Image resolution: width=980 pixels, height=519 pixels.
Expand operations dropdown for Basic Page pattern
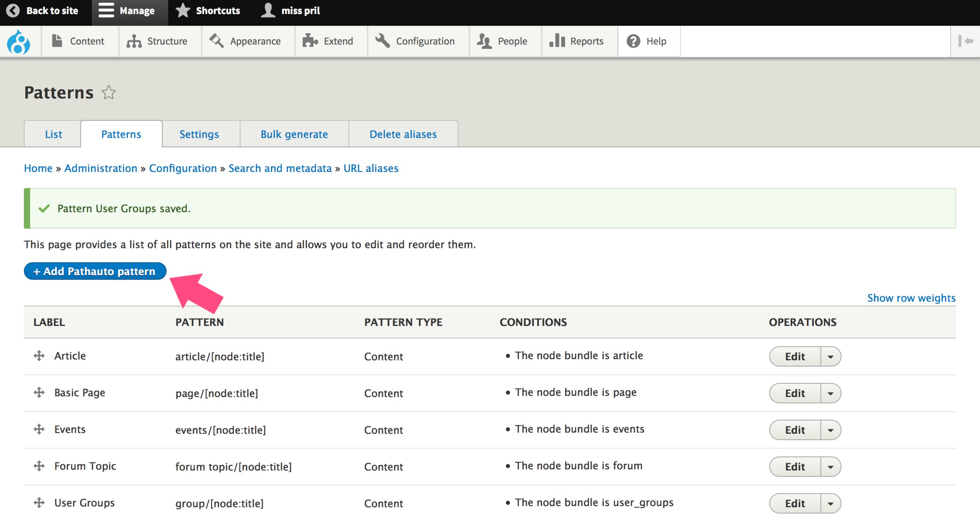(831, 393)
